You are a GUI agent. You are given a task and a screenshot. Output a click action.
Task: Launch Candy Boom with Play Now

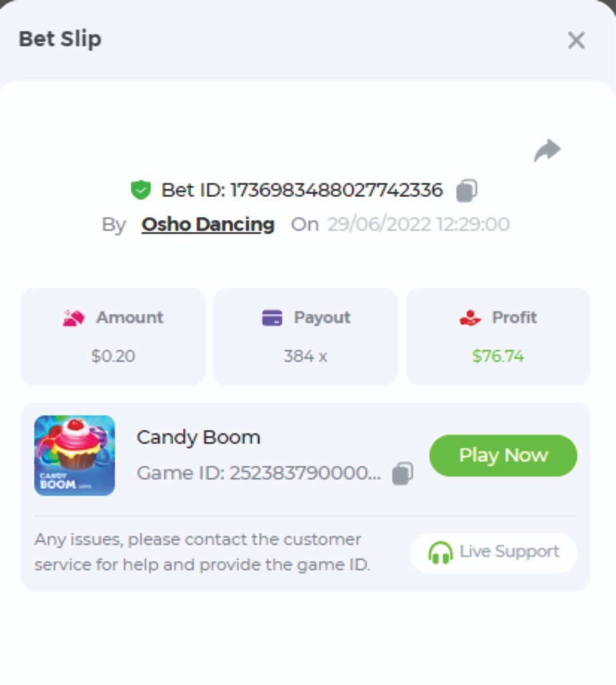[x=503, y=456]
